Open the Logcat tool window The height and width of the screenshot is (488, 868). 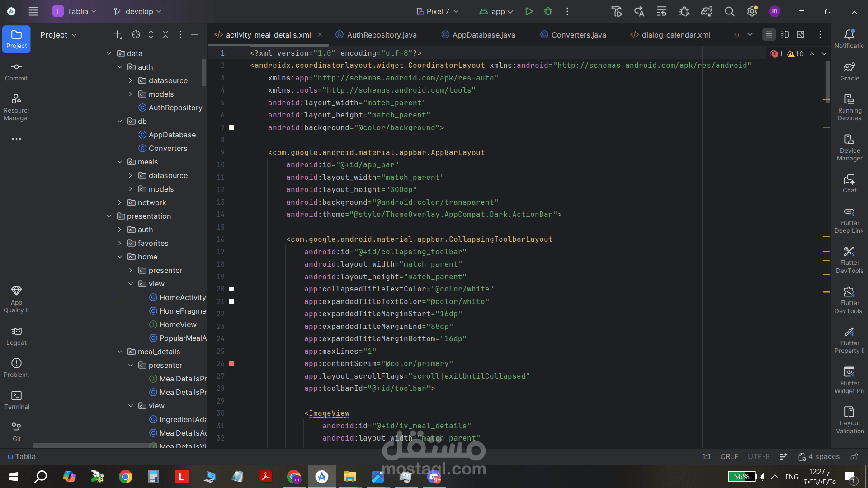[x=16, y=336]
